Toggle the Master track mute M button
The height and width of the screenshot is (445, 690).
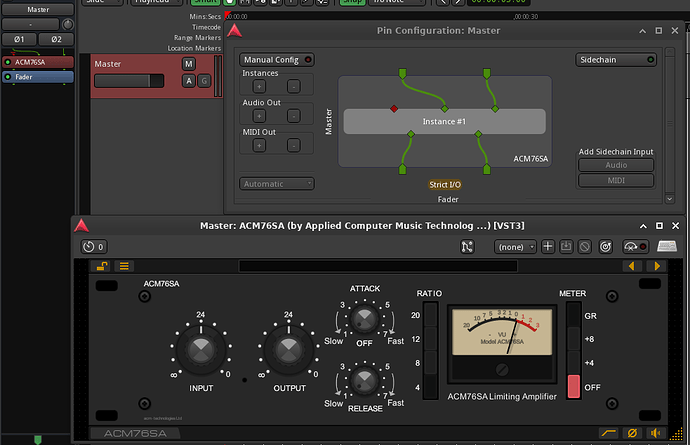coord(188,64)
